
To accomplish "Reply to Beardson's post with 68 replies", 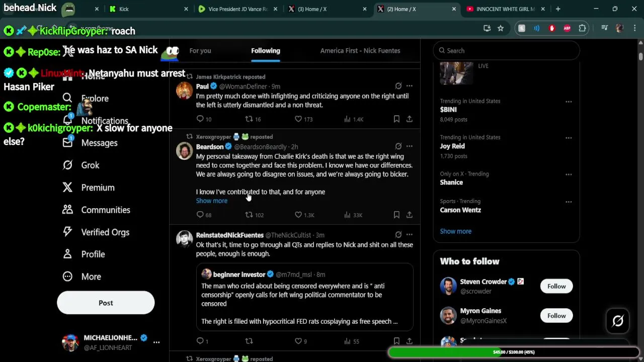I will [x=200, y=215].
